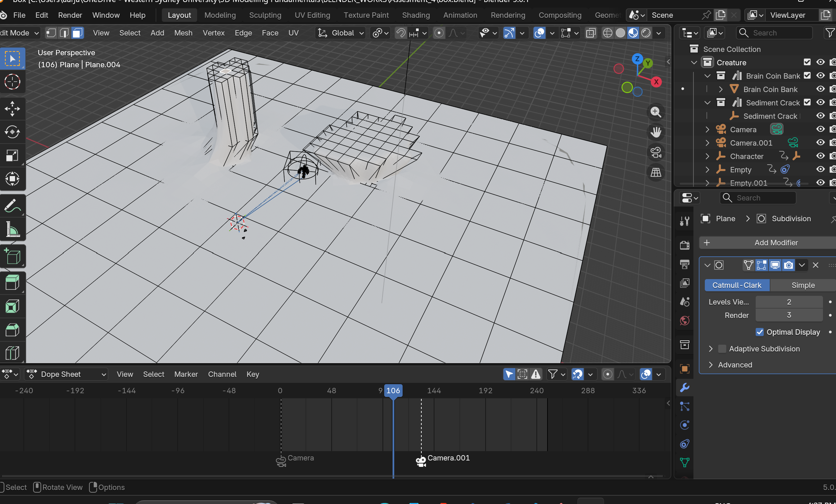Open the Edit Mode dropdown
Screen dimensions: 836x504
pos(20,33)
